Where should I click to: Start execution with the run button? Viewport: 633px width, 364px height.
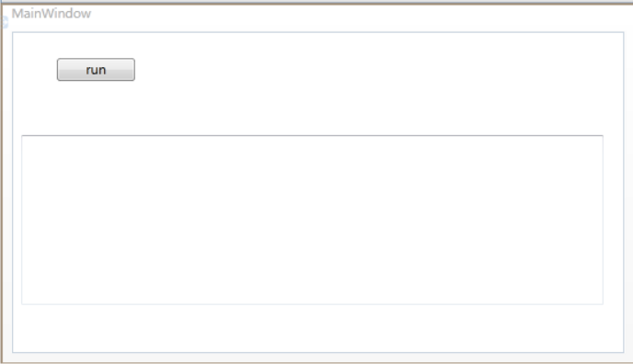coord(96,70)
